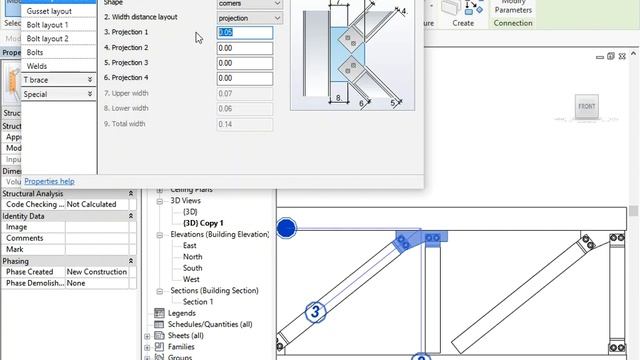Click the blue circular grid marker
640x360 pixels.
coord(286,228)
